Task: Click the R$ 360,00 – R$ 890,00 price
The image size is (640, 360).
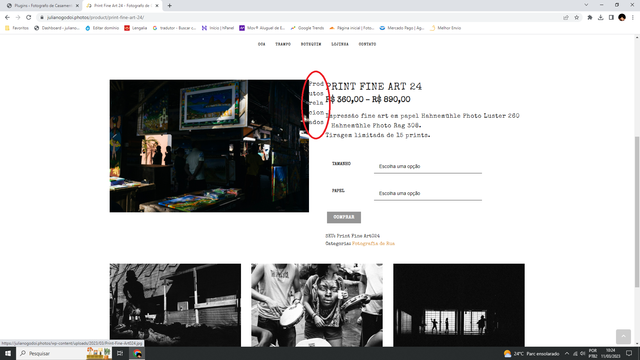Action: [x=368, y=100]
